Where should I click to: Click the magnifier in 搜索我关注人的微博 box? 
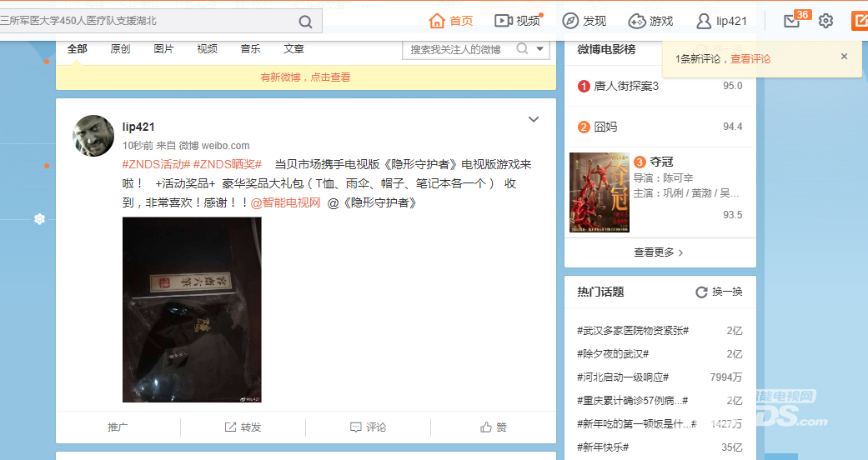coord(522,48)
